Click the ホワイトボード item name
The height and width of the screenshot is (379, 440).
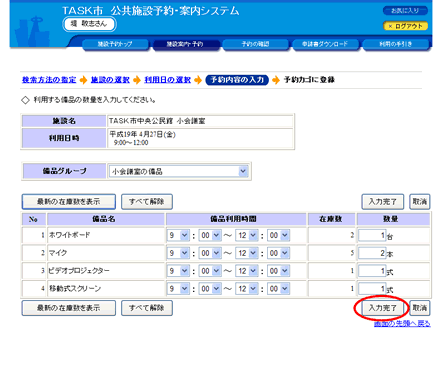70,235
